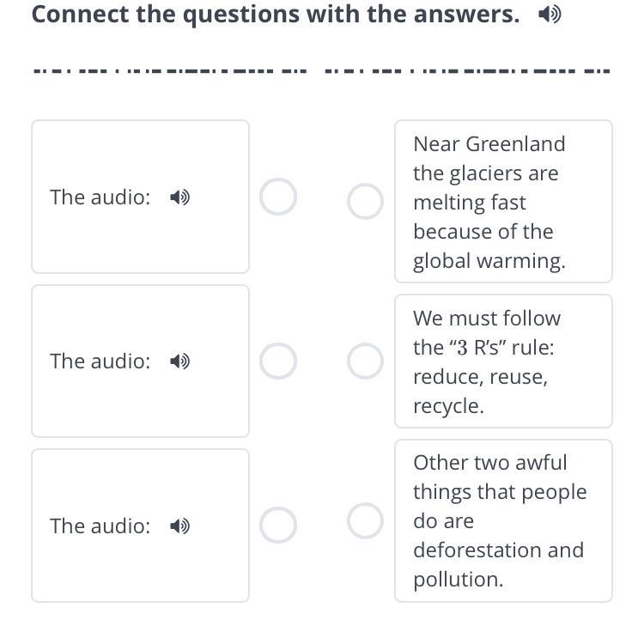Click the words "reduce, reuse, recycle"
644x644 pixels.
[x=480, y=392]
